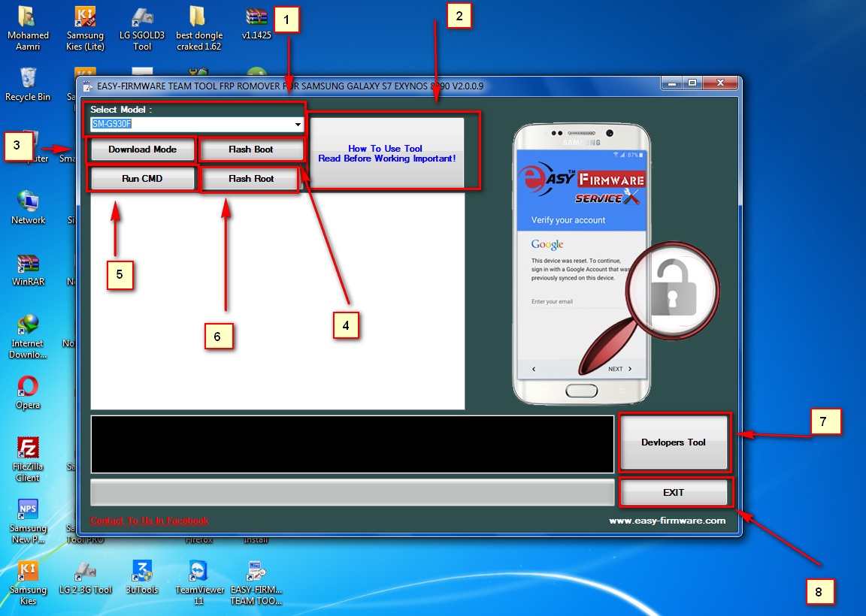Open the Devlopers Tool button
Viewport: 866px width, 616px height.
(674, 442)
